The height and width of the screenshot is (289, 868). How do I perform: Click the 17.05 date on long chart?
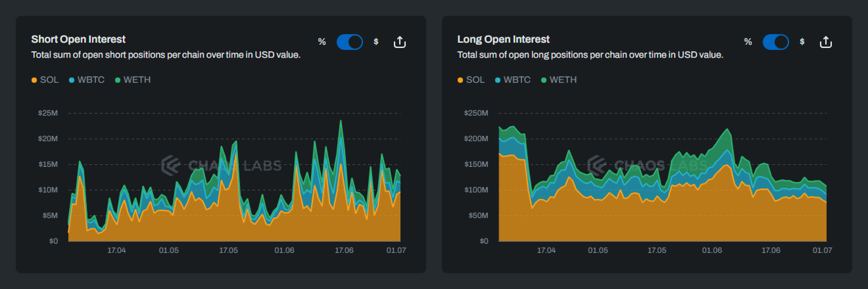pyautogui.click(x=657, y=250)
